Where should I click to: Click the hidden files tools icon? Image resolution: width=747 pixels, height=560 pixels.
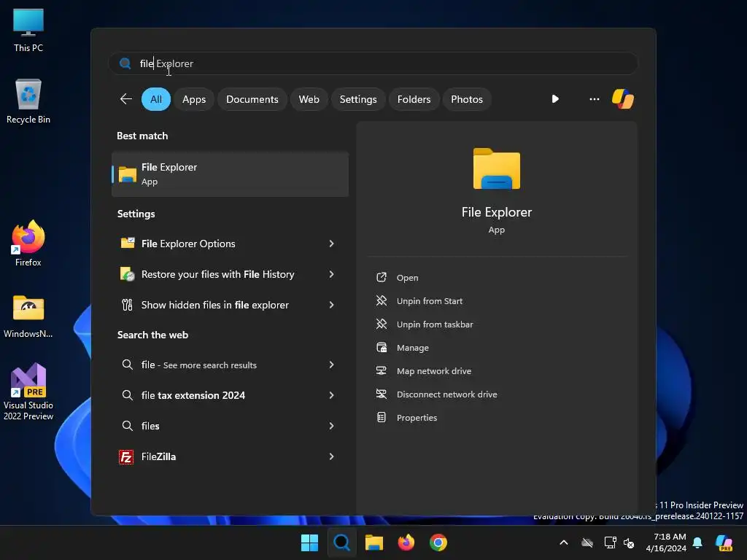coord(127,305)
